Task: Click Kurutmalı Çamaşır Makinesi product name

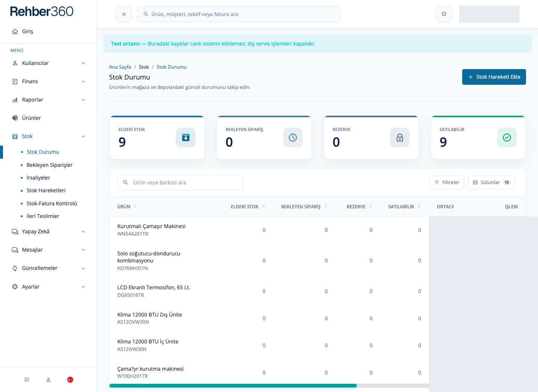Action: (151, 226)
